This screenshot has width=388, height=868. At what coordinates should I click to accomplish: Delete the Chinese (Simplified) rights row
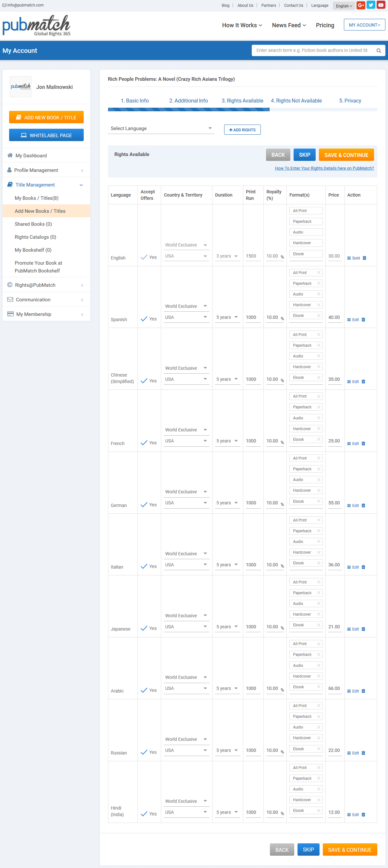click(x=363, y=381)
